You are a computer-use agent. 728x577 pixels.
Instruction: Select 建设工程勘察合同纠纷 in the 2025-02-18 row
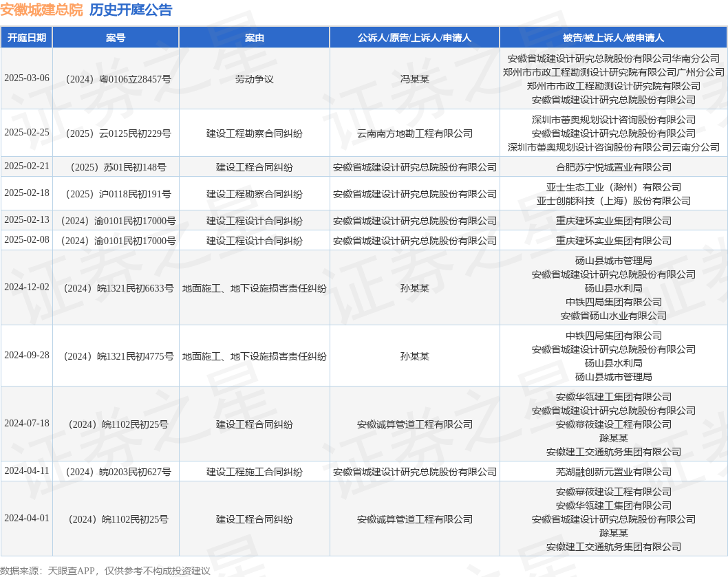pos(255,194)
